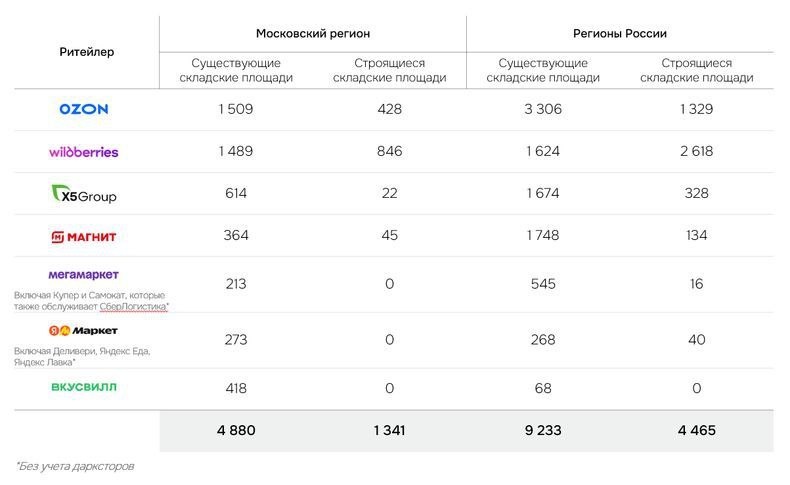
Task: Click the 9 233 total cell
Action: (542, 431)
